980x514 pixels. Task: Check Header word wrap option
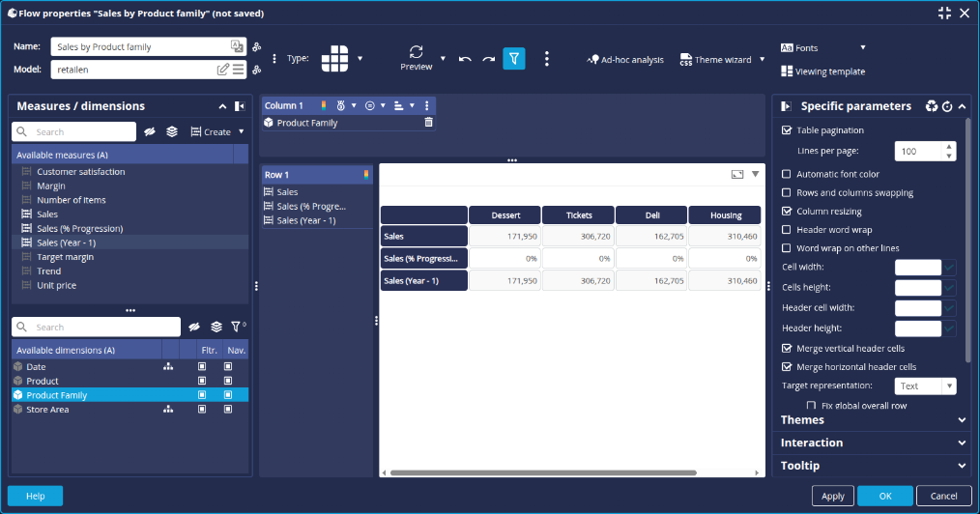coord(787,230)
